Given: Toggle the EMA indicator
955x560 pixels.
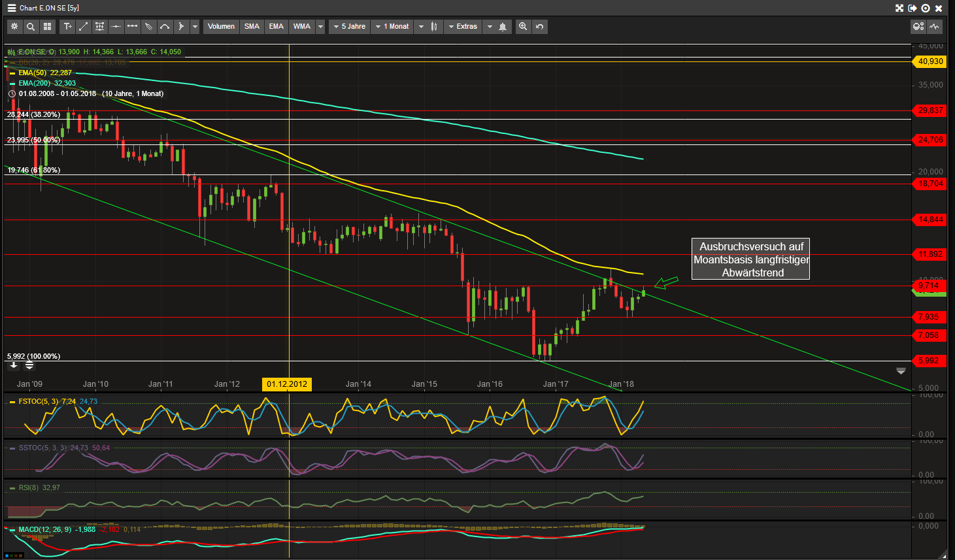Looking at the screenshot, I should (x=276, y=27).
